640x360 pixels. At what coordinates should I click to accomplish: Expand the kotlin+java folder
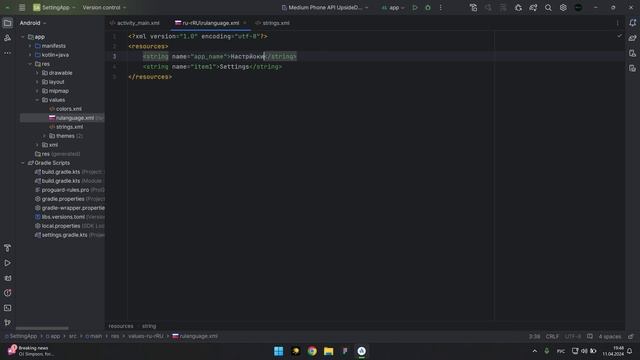click(x=30, y=55)
